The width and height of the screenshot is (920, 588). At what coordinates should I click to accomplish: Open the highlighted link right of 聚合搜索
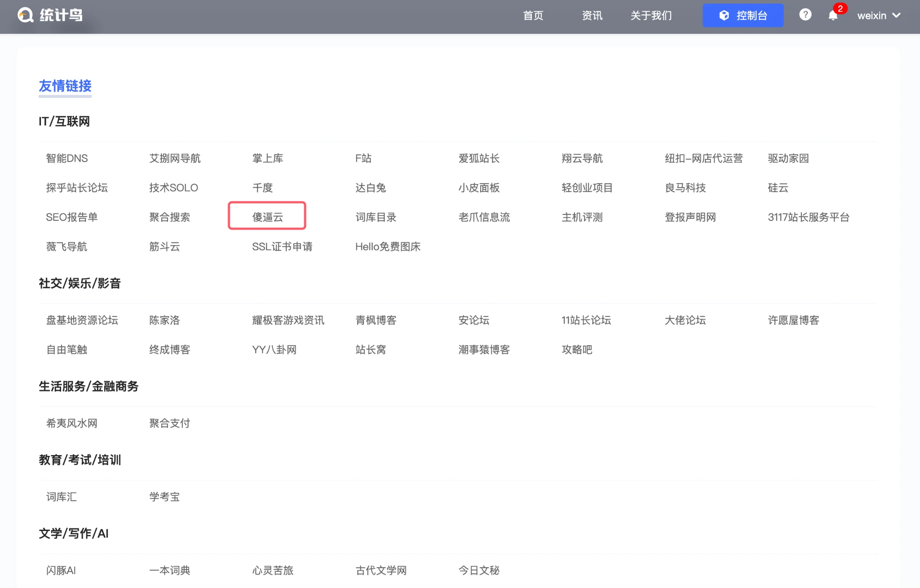(267, 217)
